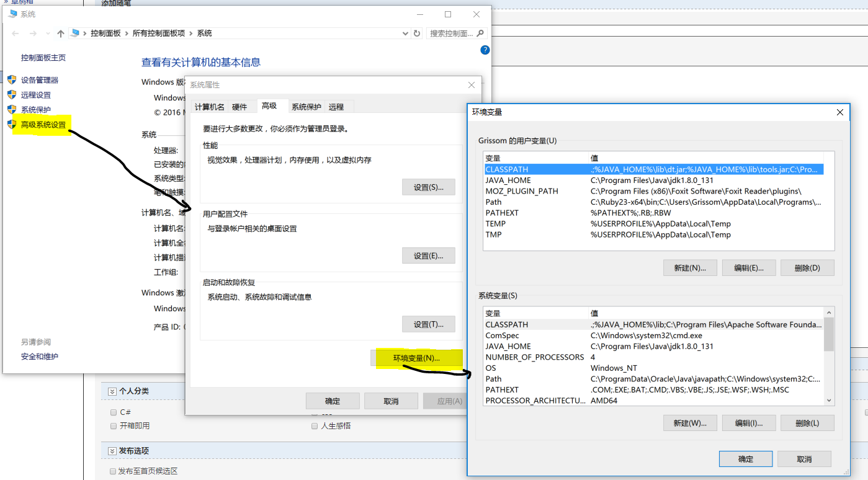Click the system variables scrollbar up arrow
Viewport: 868px width, 480px height.
point(829,314)
